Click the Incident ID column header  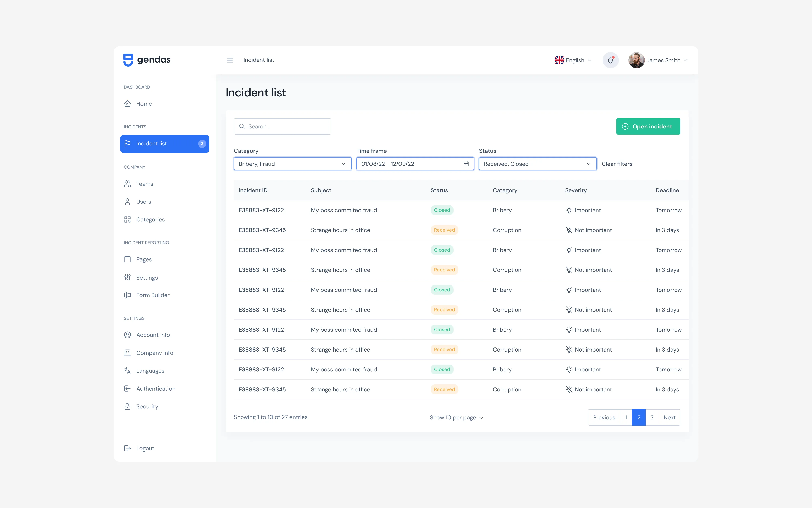click(x=253, y=190)
